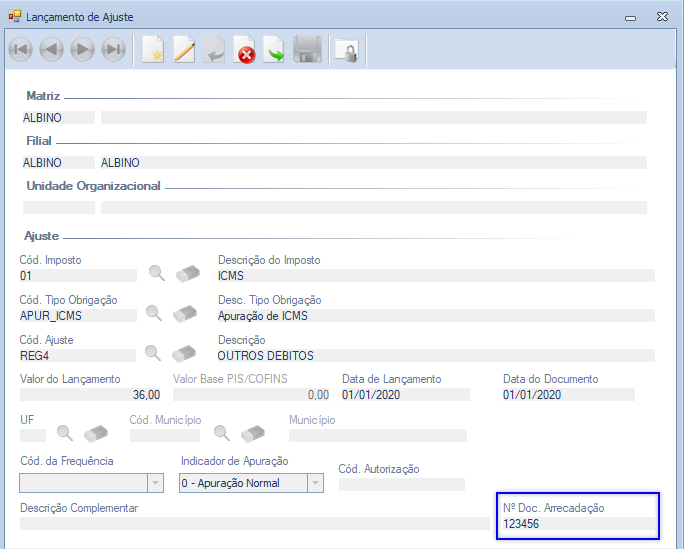
Task: Click the Unidade Organizacional code field
Action: pyautogui.click(x=59, y=208)
